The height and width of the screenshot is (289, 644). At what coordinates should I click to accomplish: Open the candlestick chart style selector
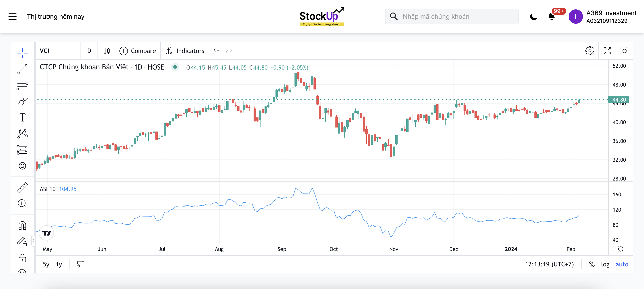(106, 51)
